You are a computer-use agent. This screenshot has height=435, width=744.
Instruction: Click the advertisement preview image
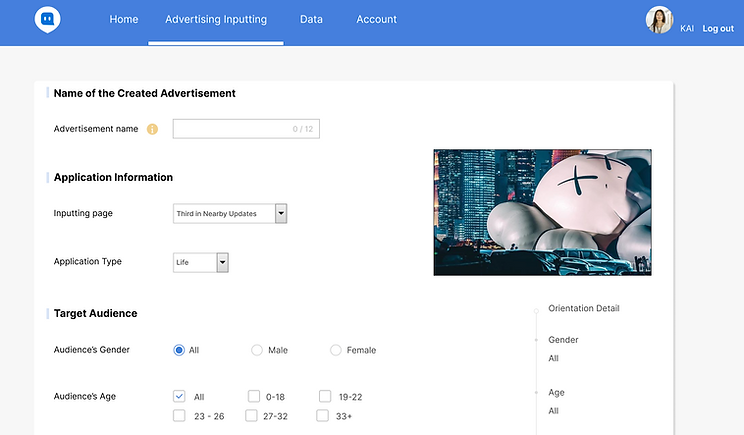point(542,213)
